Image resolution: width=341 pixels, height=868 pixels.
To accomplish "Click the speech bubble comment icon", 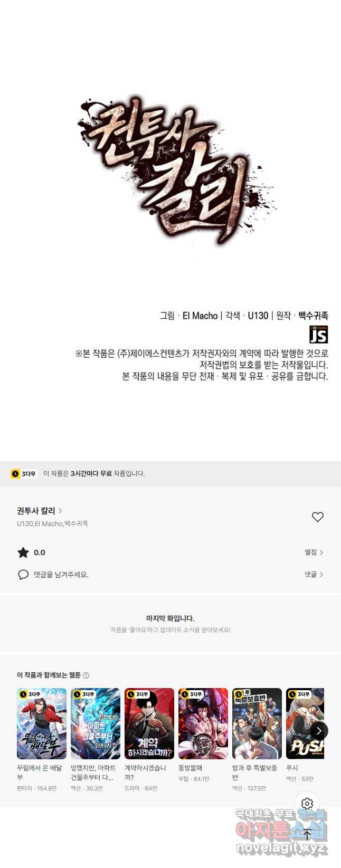I will click(x=23, y=575).
